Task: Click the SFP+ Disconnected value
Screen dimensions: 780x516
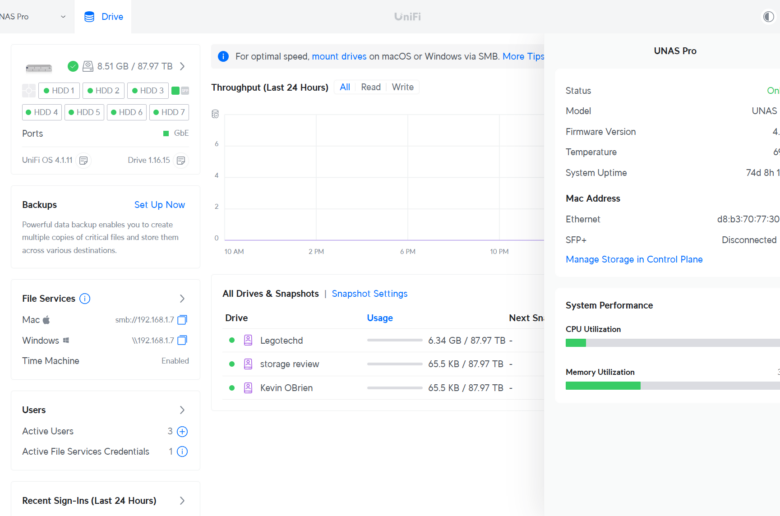Action: [749, 240]
